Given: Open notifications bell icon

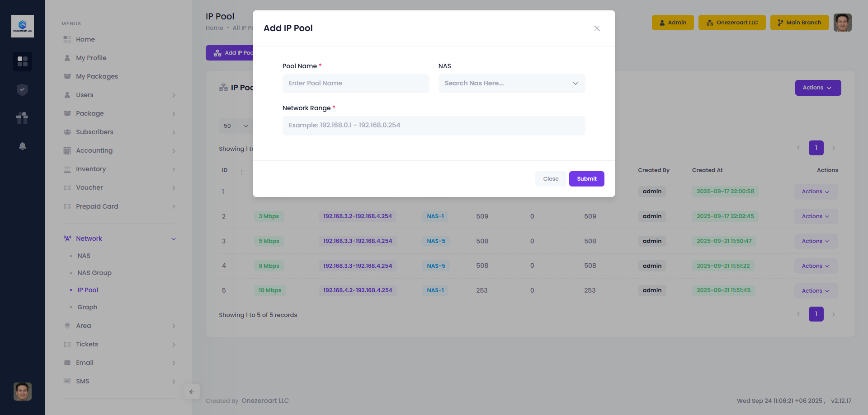Looking at the screenshot, I should pyautogui.click(x=22, y=146).
